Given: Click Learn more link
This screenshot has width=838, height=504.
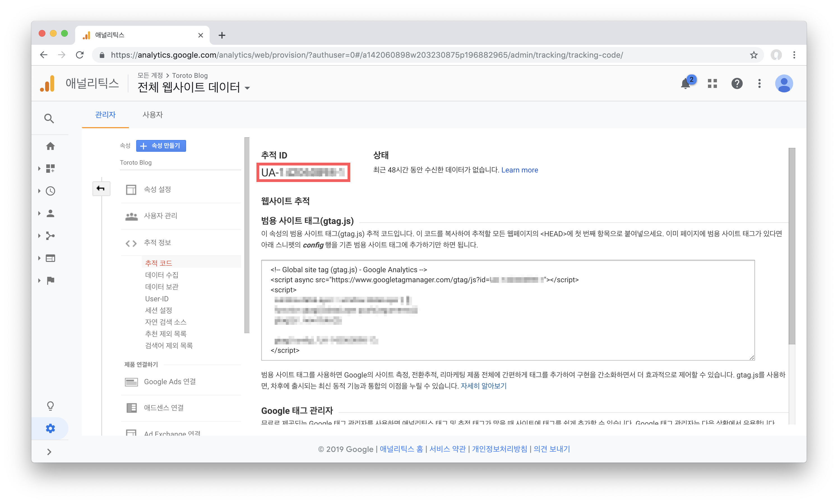Looking at the screenshot, I should (x=519, y=170).
